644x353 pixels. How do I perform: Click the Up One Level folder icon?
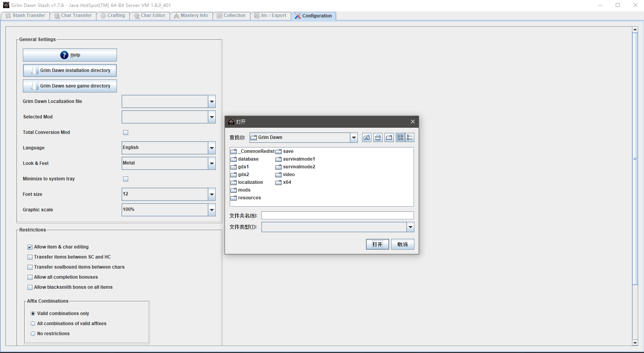coord(367,137)
